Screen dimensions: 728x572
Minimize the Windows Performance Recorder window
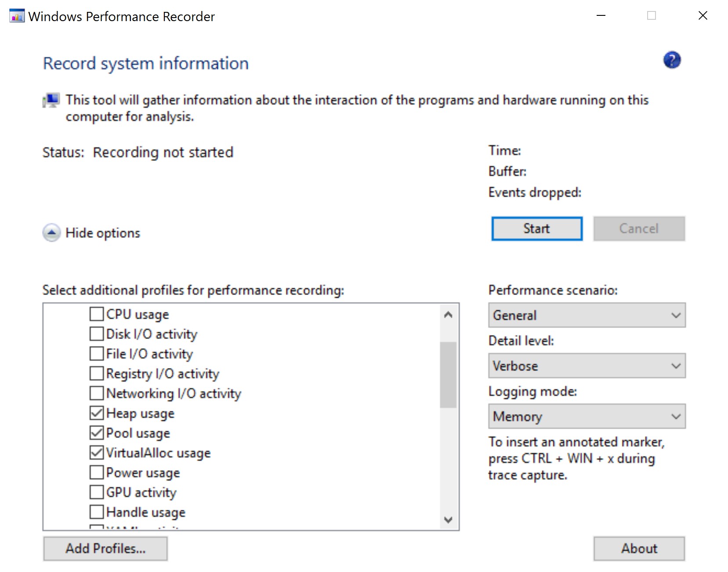point(601,16)
